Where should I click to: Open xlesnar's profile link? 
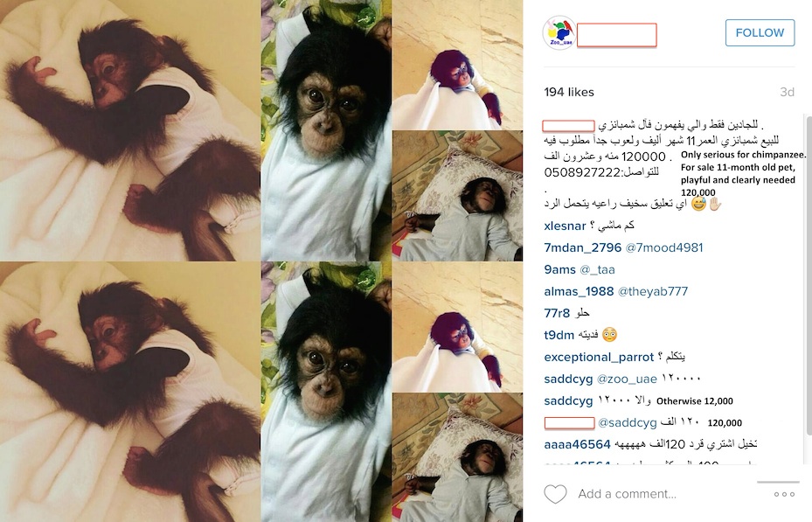pos(565,226)
